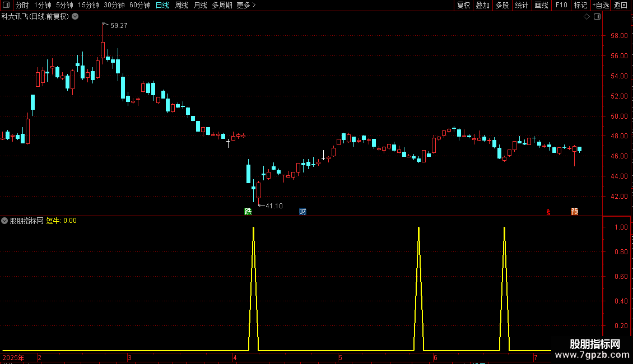The image size is (633, 364).
Task: Switch to 月线 monthly chart
Action: click(x=200, y=5)
